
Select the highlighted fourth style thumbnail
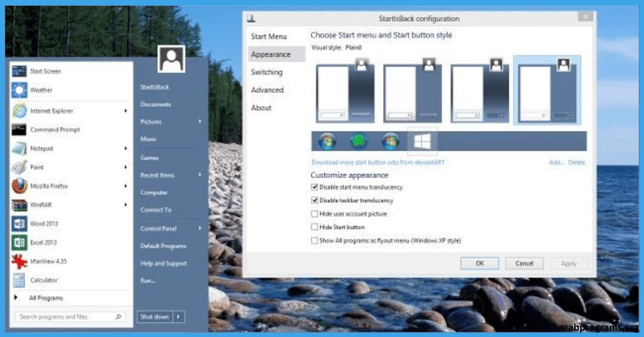tap(547, 90)
